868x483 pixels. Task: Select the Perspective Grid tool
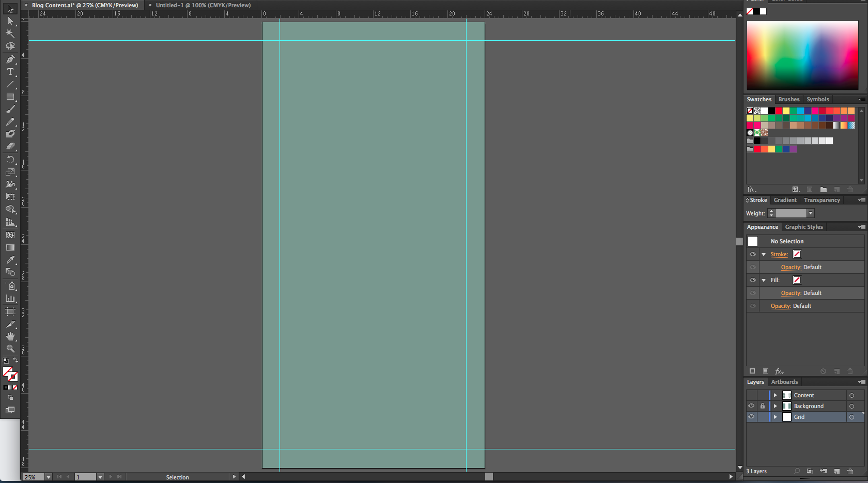(x=10, y=222)
